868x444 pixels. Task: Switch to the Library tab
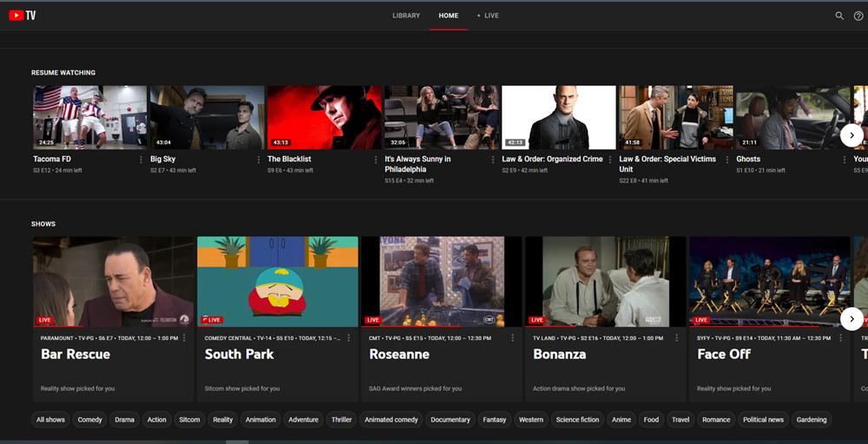406,16
